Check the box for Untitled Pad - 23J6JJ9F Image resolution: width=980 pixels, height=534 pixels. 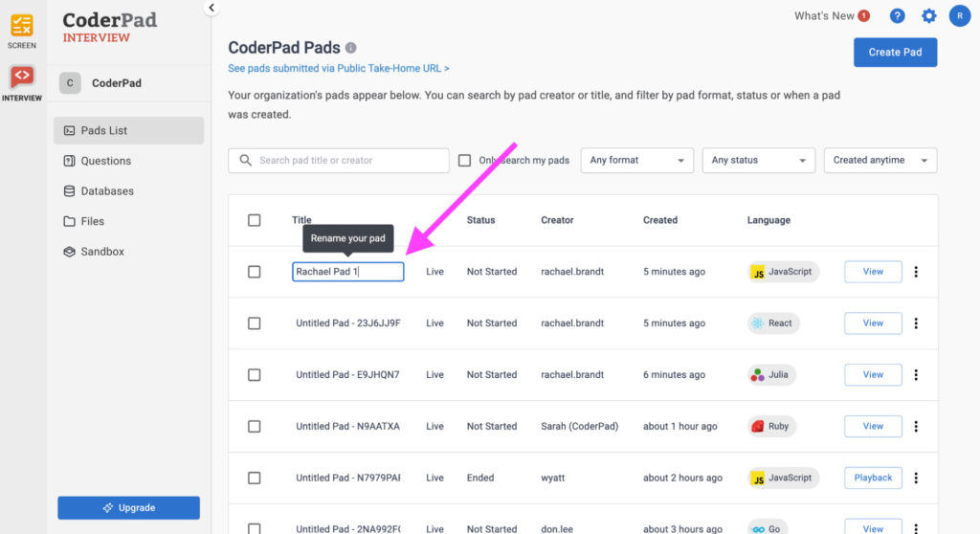click(x=254, y=323)
